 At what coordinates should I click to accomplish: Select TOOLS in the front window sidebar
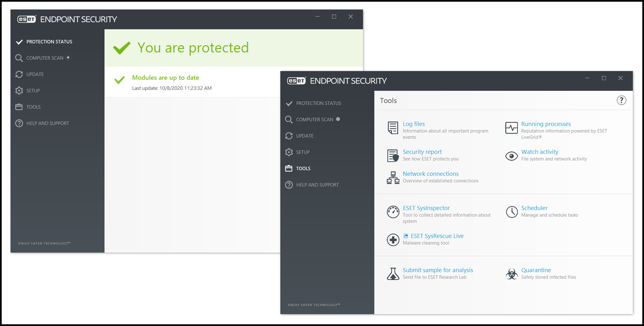pyautogui.click(x=303, y=168)
